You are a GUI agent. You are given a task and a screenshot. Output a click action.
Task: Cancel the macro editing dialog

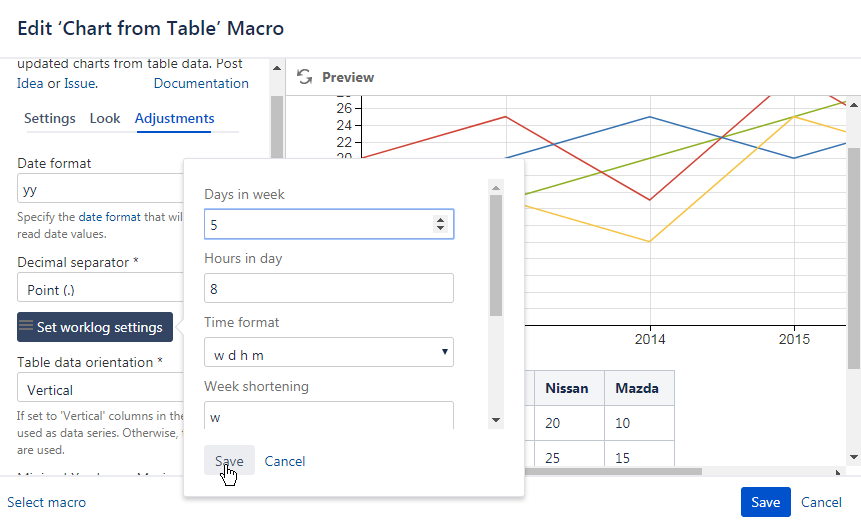821,502
